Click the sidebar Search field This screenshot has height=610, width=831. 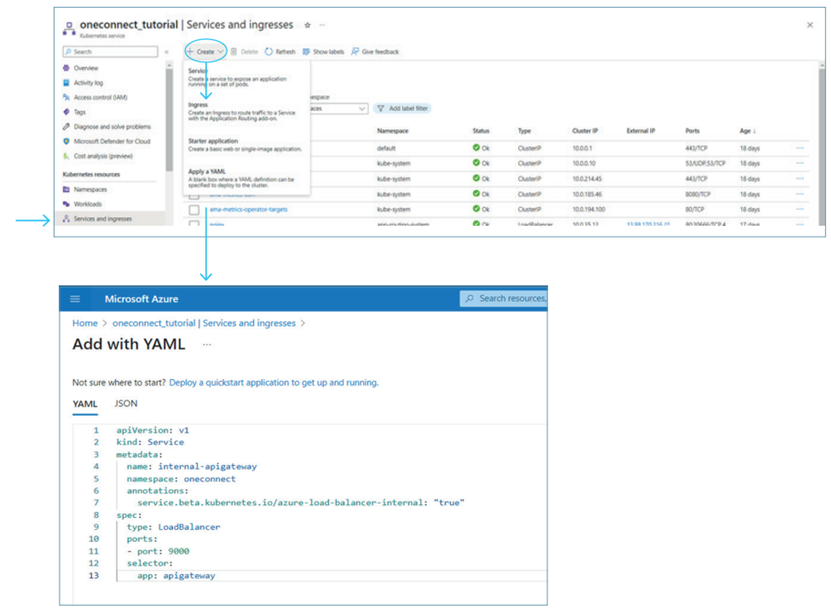coord(110,51)
